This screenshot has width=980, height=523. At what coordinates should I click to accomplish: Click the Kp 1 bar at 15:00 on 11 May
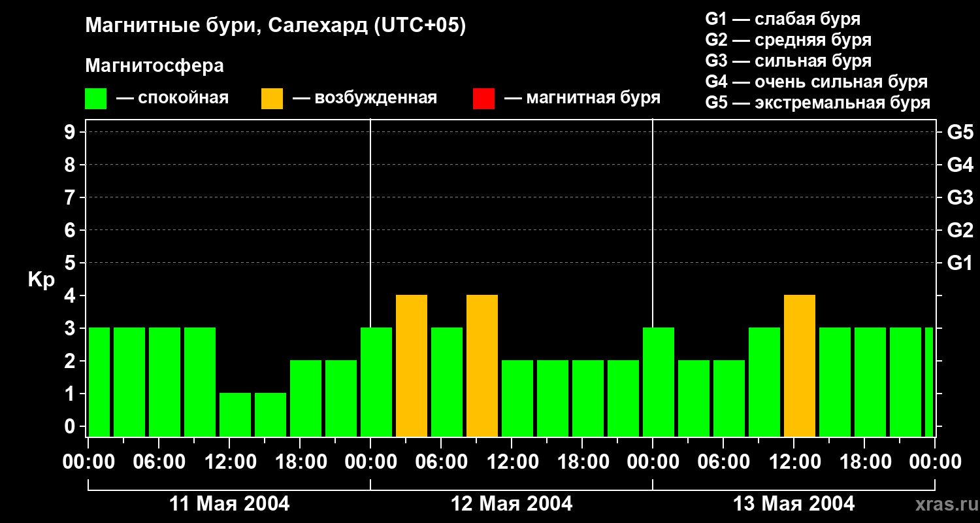coord(270,415)
